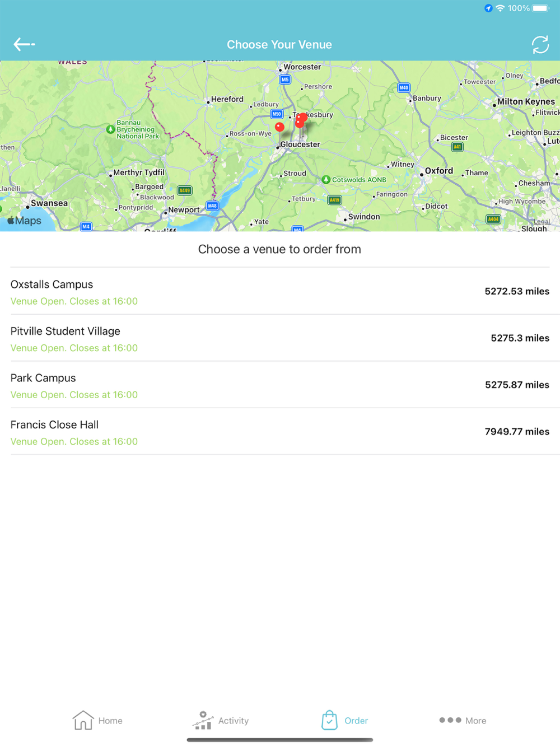Click the Hereford label on the map
Screen dimensions: 560x747
click(227, 99)
